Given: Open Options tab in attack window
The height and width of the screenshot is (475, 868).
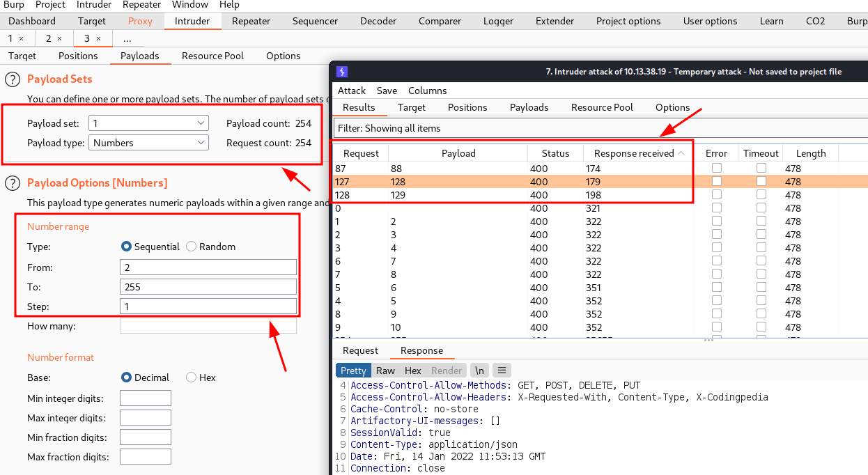Looking at the screenshot, I should pyautogui.click(x=672, y=107).
